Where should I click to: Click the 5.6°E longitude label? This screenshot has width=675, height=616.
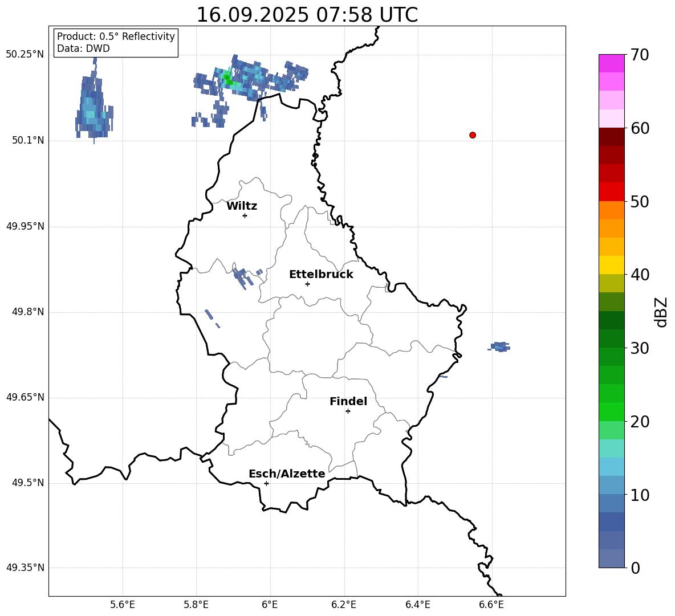(123, 605)
